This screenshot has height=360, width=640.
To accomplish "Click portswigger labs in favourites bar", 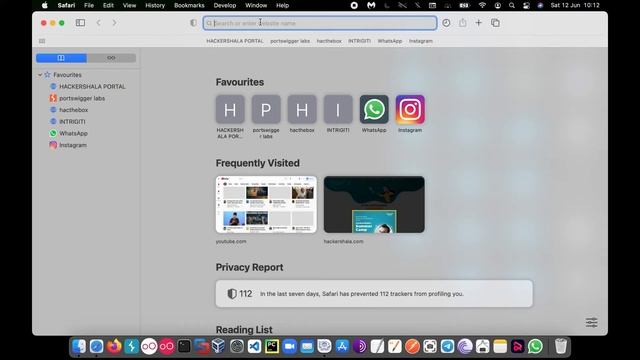I will tap(290, 41).
